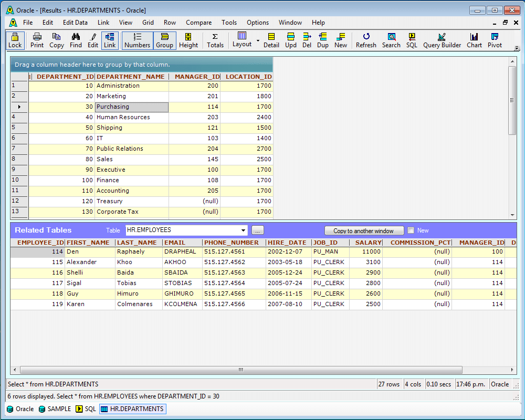Click the Edit pencil icon
The width and height of the screenshot is (525, 420).
[93, 40]
